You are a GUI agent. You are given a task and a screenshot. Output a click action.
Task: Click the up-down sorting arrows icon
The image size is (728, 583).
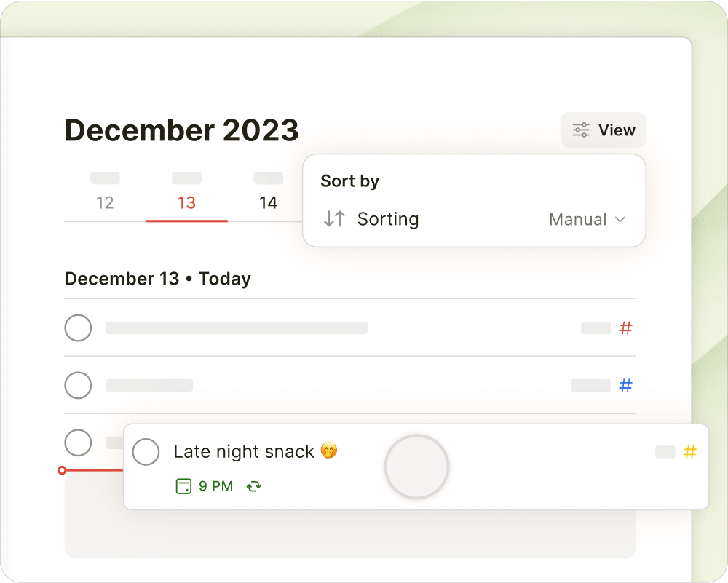[334, 218]
